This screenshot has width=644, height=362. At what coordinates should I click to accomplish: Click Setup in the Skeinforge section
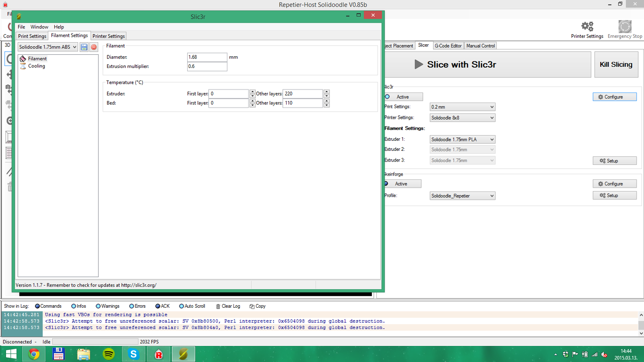(614, 196)
